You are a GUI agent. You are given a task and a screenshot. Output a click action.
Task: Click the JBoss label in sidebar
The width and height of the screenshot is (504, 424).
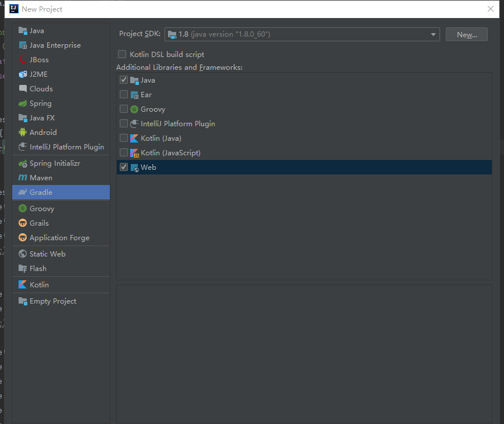[x=39, y=60]
